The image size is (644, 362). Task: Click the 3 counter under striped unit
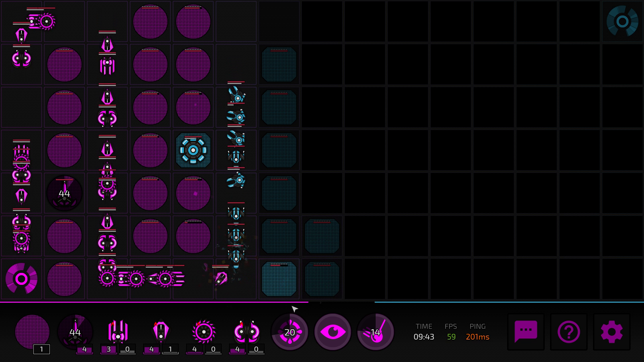coord(108,349)
